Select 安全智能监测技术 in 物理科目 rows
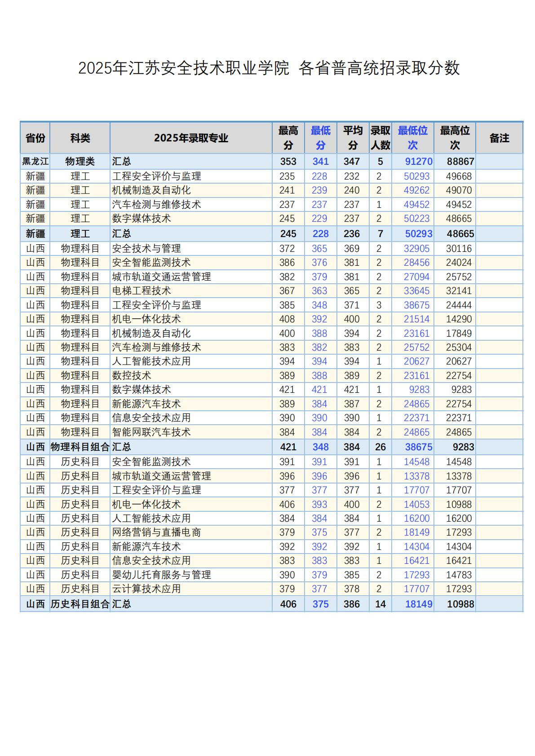The height and width of the screenshot is (756, 535). click(x=151, y=263)
